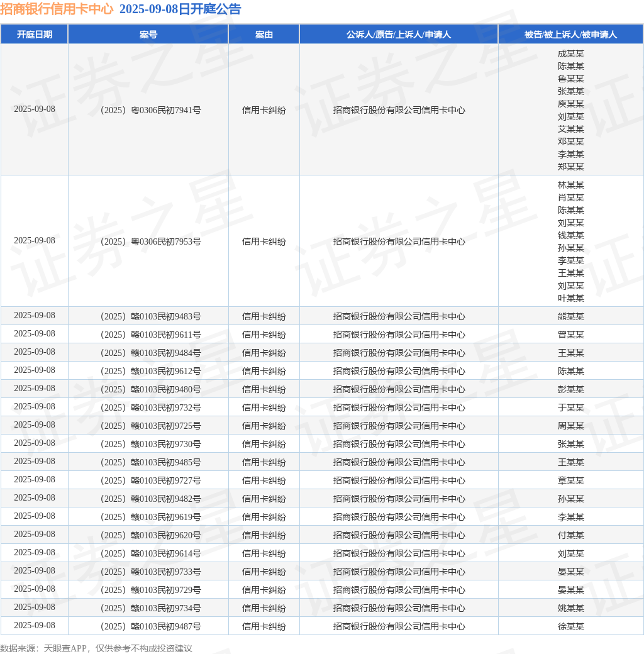The height and width of the screenshot is (654, 644).
Task: Click title 招商银行信用卡中心
Action: [x=57, y=9]
